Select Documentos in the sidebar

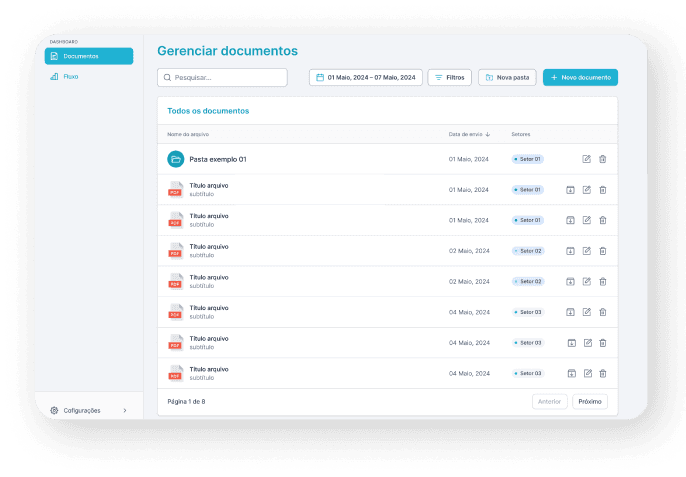point(88,56)
